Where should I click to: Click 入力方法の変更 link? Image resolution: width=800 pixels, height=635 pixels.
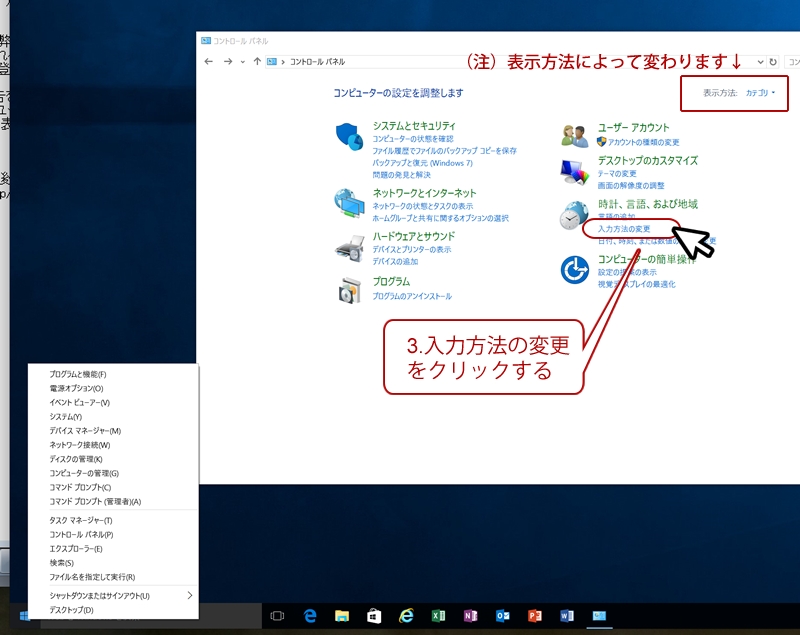624,229
